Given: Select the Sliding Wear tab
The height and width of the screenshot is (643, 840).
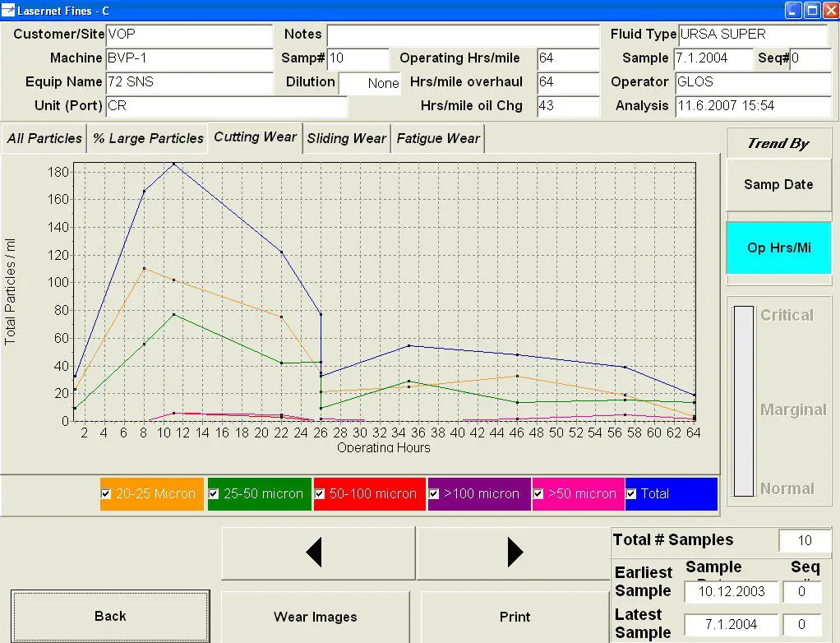Looking at the screenshot, I should click(x=346, y=139).
